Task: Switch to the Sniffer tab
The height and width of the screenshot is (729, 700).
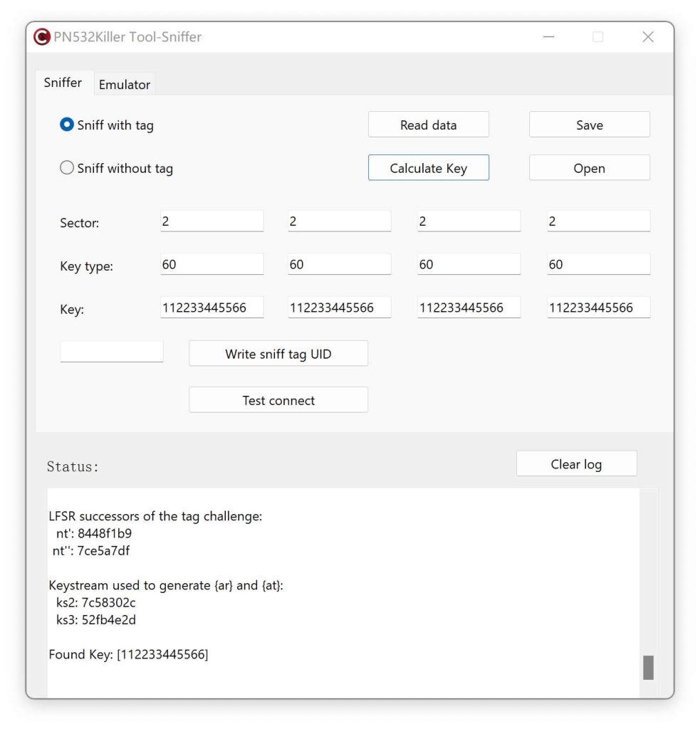Action: (63, 83)
